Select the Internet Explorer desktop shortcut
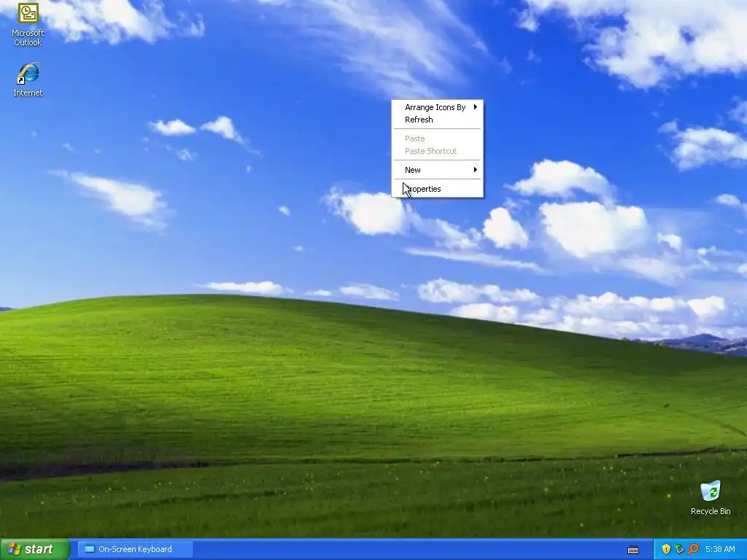The image size is (747, 560). (28, 79)
